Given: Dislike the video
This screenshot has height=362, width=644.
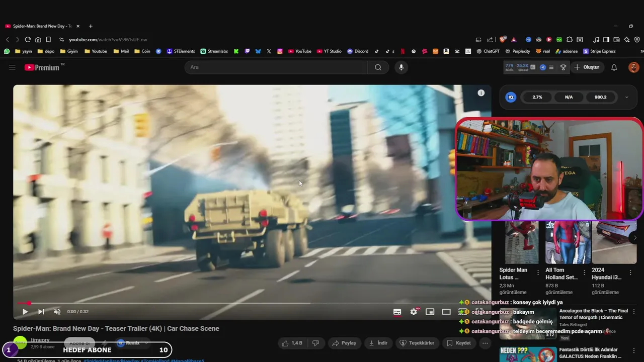Looking at the screenshot, I should coord(315,343).
